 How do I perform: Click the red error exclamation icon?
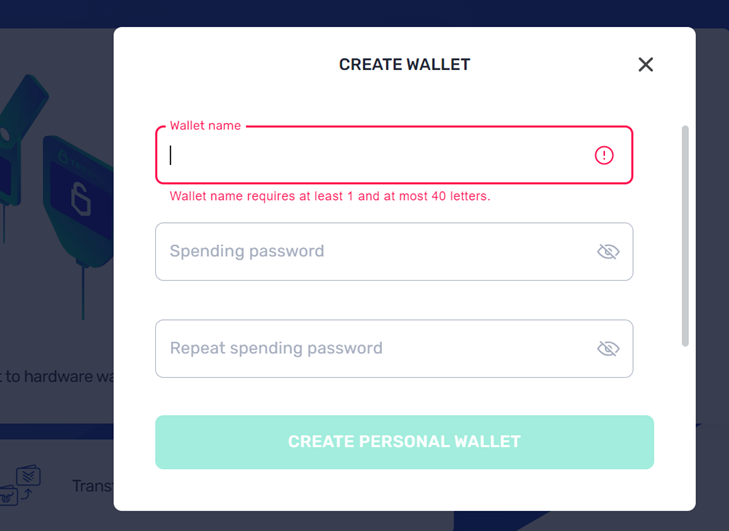pyautogui.click(x=604, y=155)
